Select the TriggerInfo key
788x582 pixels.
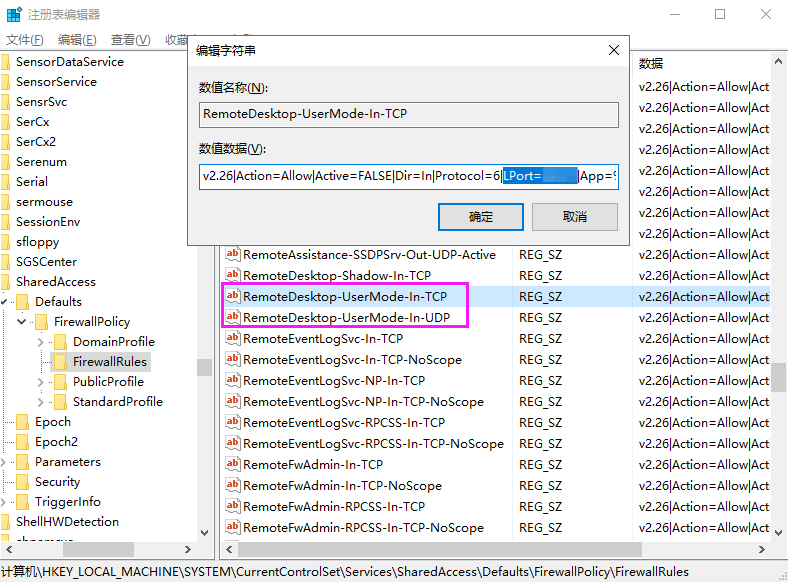pos(67,502)
